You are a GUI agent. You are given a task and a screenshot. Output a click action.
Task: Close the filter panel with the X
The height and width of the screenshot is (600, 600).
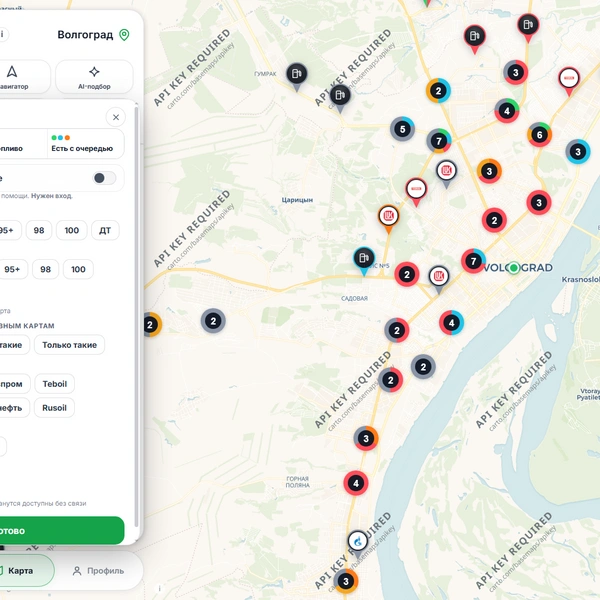point(116,117)
